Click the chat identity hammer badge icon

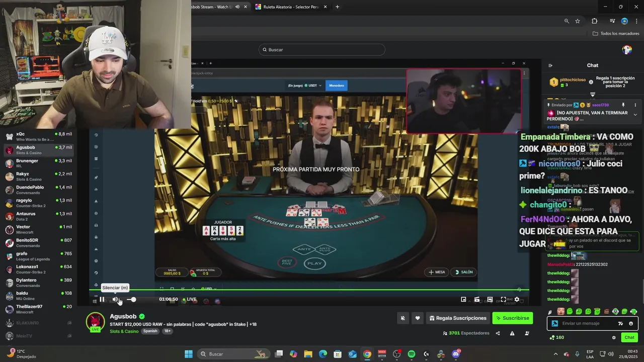(x=554, y=323)
